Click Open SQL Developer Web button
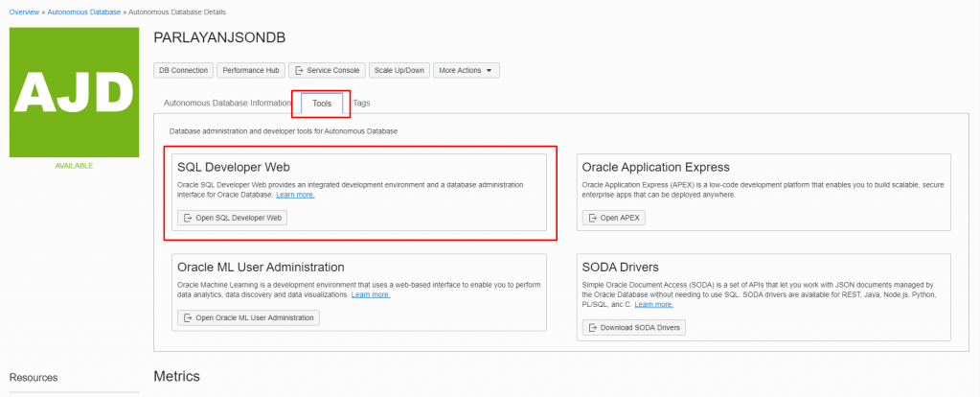The height and width of the screenshot is (397, 980). pyautogui.click(x=232, y=218)
